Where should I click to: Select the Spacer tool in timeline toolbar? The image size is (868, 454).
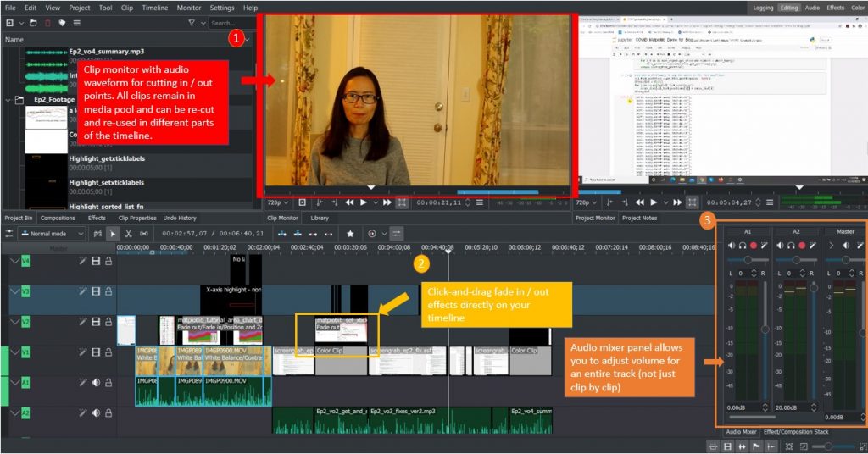[145, 233]
